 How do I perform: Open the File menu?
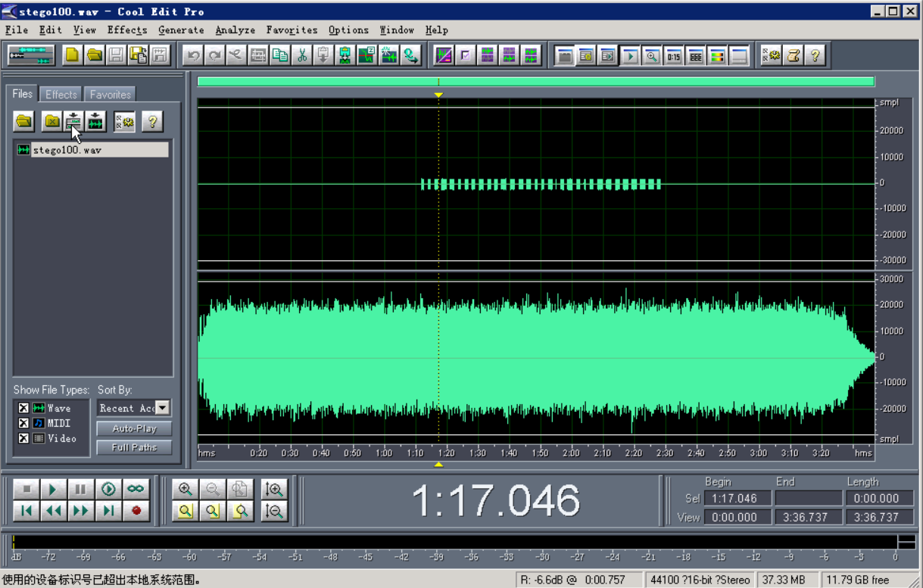(16, 30)
